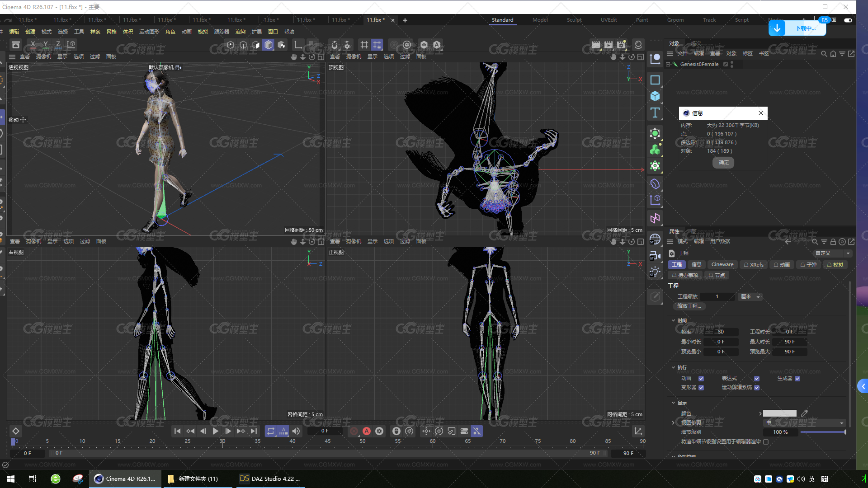868x488 pixels.
Task: Click search icon in object manager
Action: pos(824,54)
